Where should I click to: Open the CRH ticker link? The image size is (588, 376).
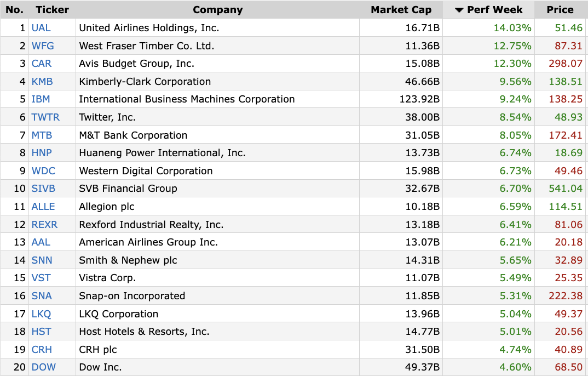click(x=42, y=349)
